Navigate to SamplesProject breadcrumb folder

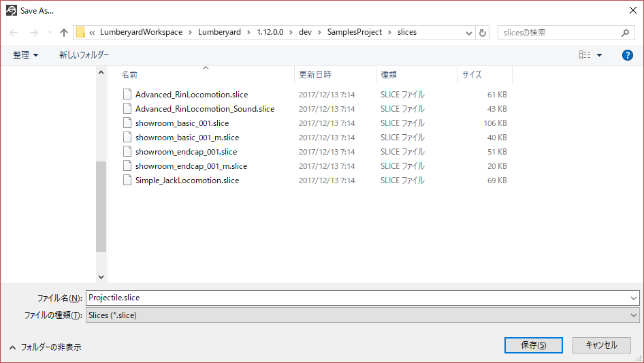[355, 32]
